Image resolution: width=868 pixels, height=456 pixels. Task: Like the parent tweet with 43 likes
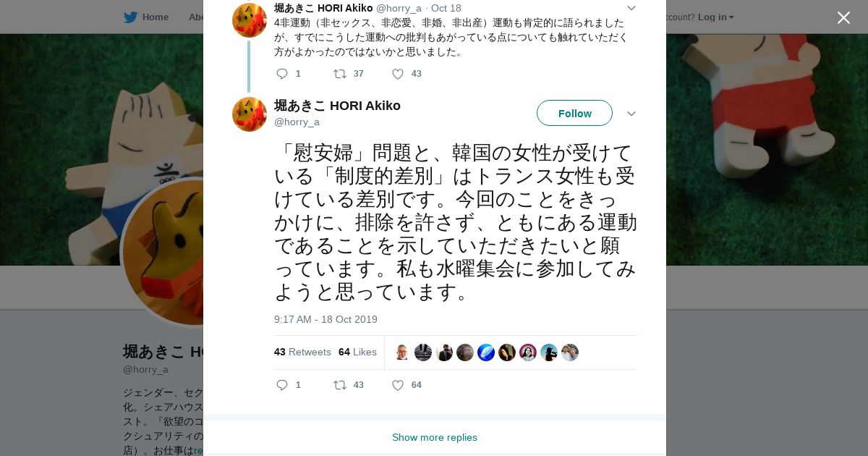[x=397, y=74]
